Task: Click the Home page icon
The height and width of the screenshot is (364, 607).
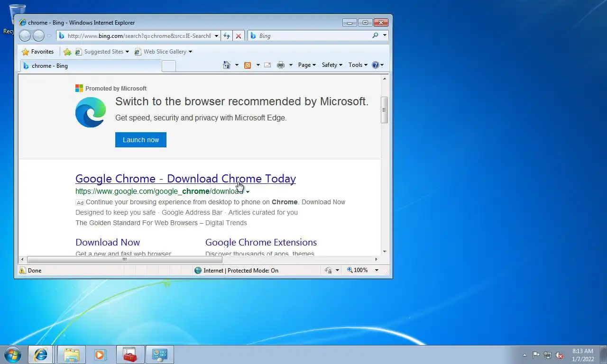Action: [x=227, y=65]
